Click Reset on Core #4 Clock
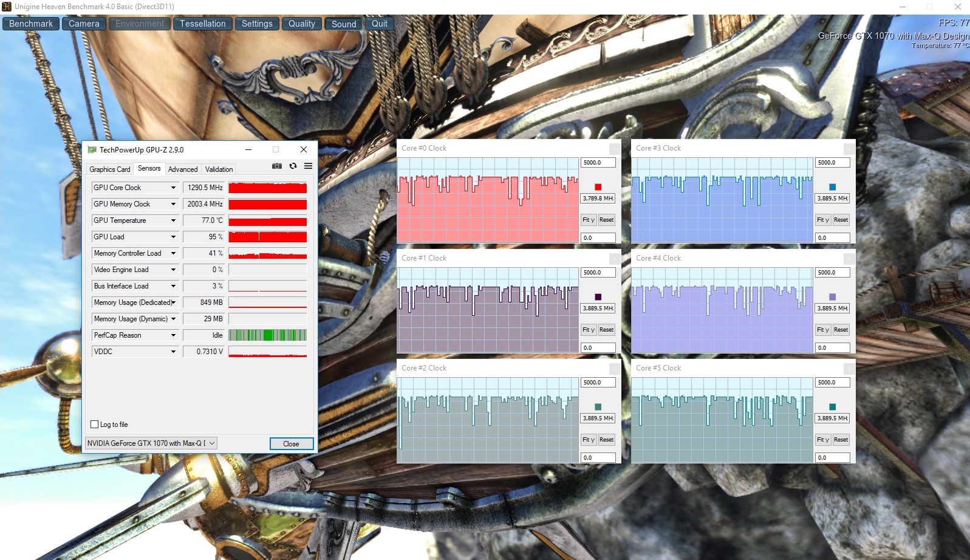This screenshot has height=560, width=970. pyautogui.click(x=841, y=330)
